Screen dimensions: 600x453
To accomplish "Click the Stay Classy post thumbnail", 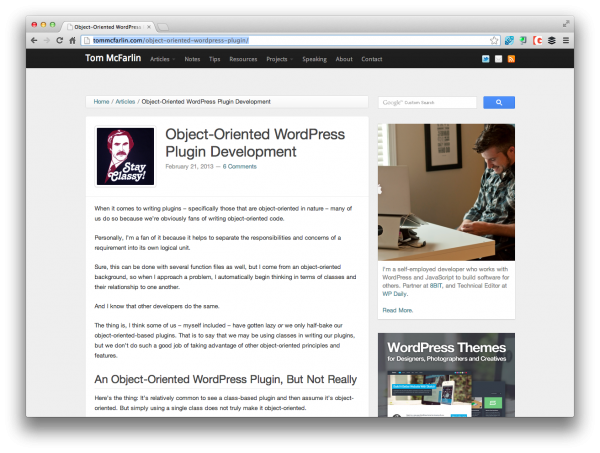I will pos(126,156).
